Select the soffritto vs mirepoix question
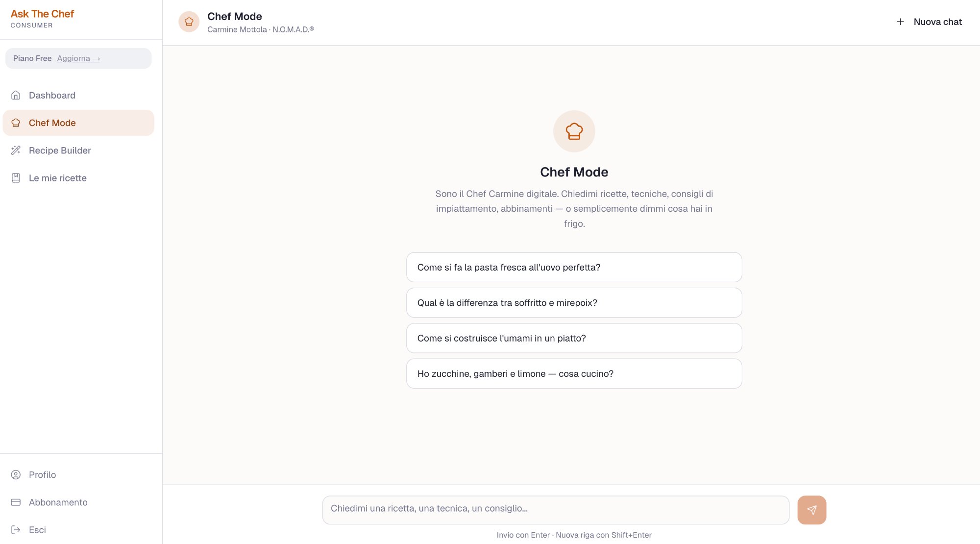Image resolution: width=980 pixels, height=544 pixels. tap(574, 302)
